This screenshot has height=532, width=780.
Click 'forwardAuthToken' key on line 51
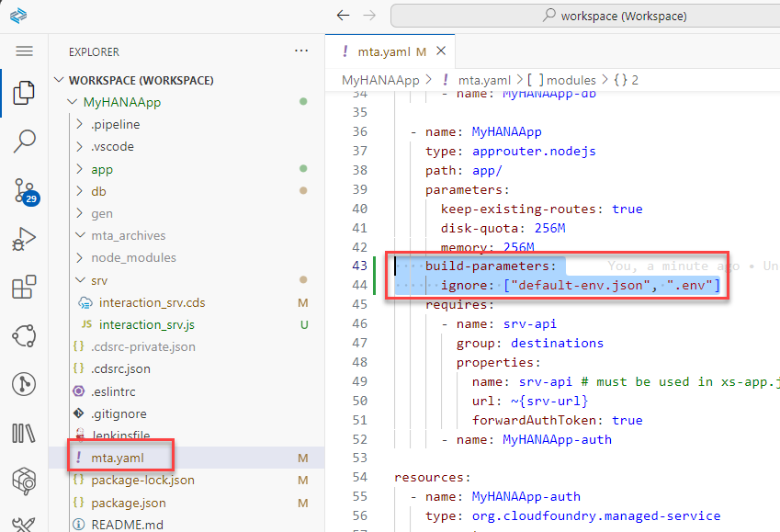(x=535, y=420)
